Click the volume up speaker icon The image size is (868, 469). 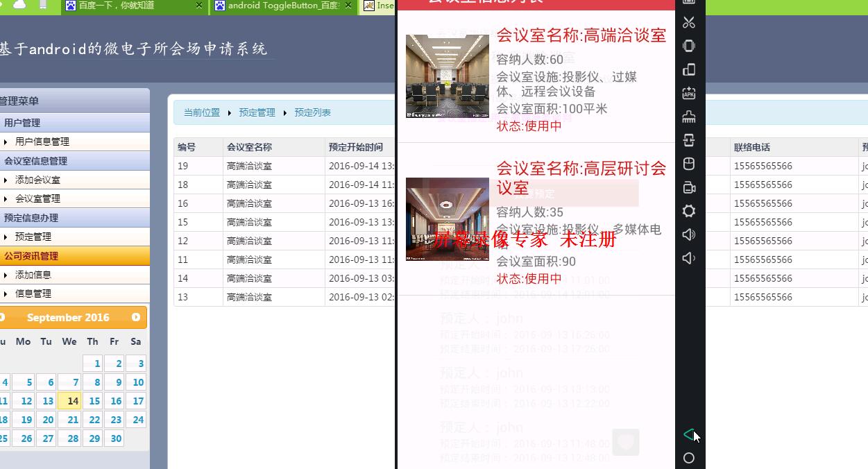pyautogui.click(x=689, y=235)
